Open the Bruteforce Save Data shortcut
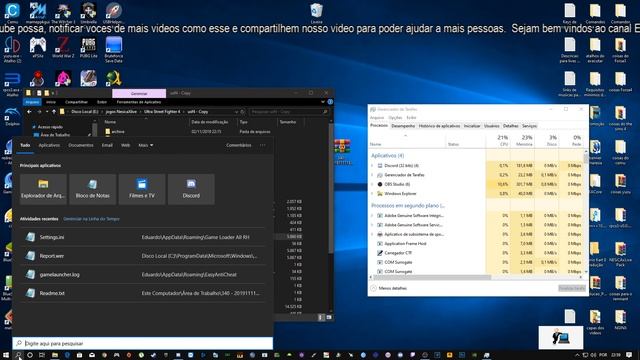The height and width of the screenshot is (360, 640). [113, 49]
